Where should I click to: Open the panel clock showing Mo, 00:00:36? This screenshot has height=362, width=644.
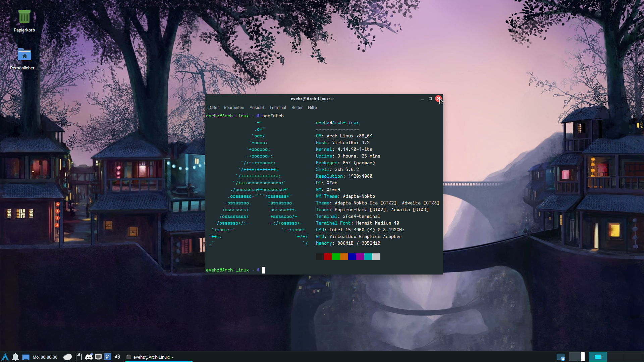(x=45, y=357)
